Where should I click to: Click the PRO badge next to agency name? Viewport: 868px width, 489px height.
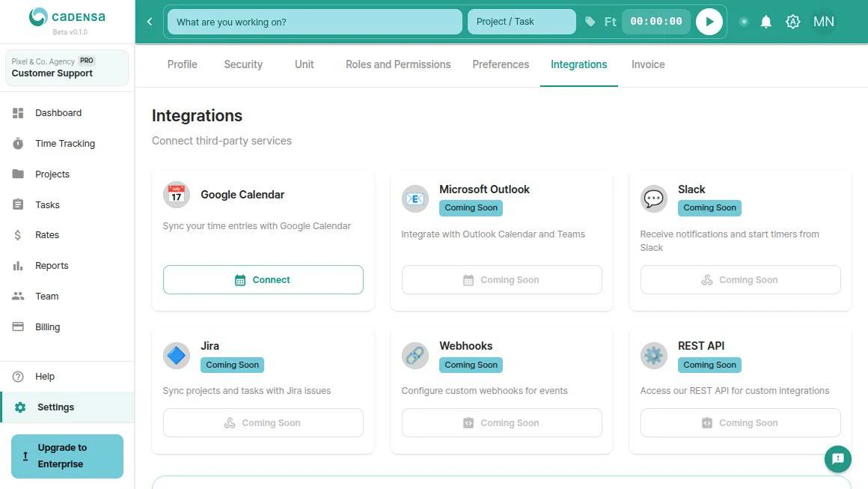[86, 61]
